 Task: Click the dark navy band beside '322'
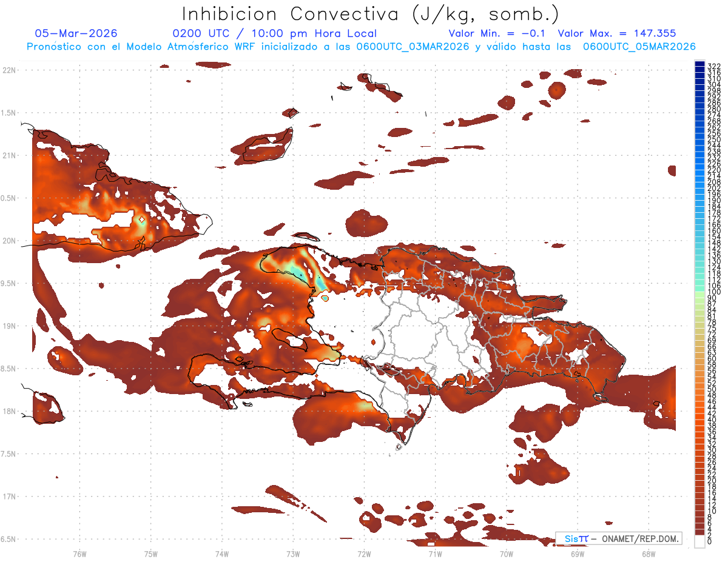click(x=699, y=63)
